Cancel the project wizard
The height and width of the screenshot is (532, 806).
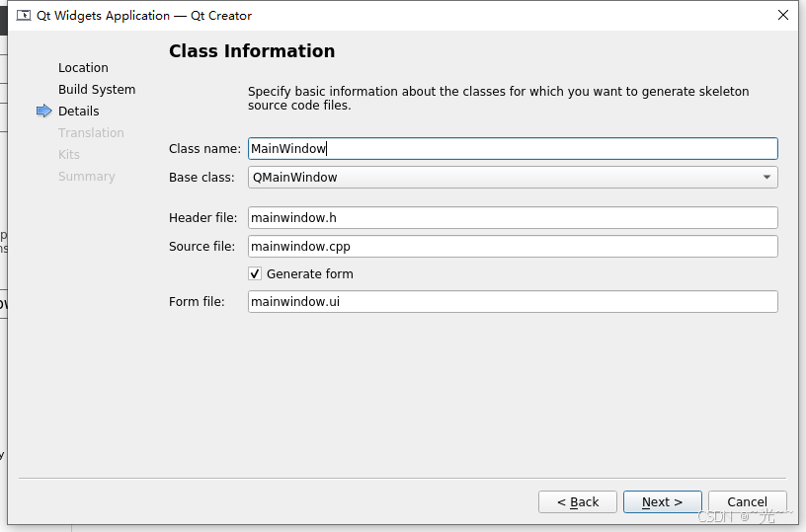click(x=747, y=501)
